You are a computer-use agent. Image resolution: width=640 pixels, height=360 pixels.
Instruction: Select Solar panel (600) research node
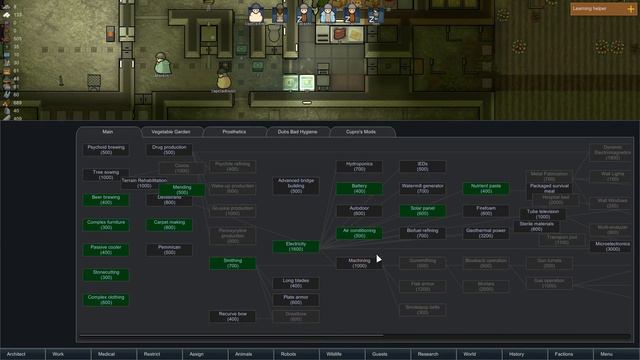point(422,211)
